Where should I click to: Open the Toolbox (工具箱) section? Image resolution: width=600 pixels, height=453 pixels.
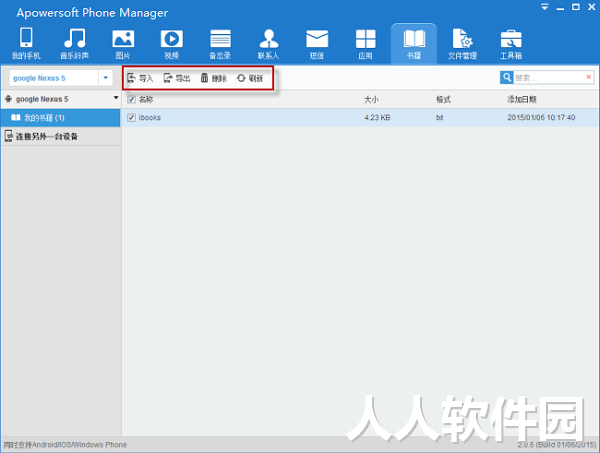511,43
